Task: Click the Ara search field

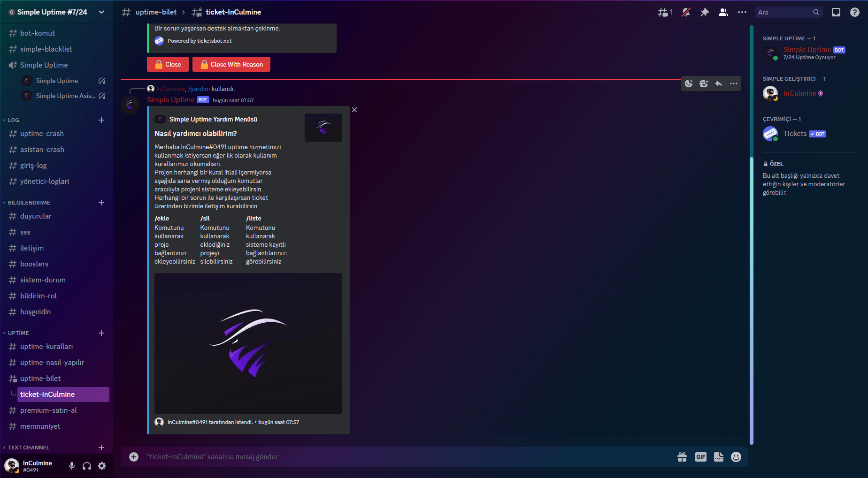Action: click(789, 12)
